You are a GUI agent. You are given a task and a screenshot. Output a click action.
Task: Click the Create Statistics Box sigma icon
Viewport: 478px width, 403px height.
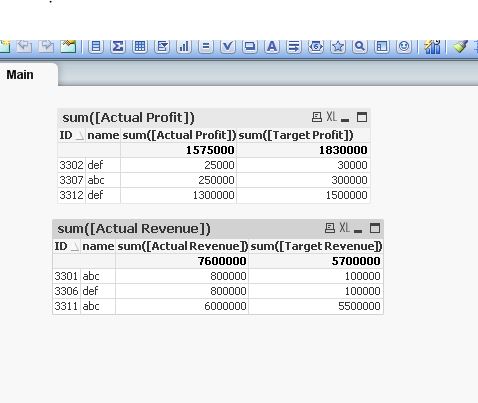coord(118,46)
